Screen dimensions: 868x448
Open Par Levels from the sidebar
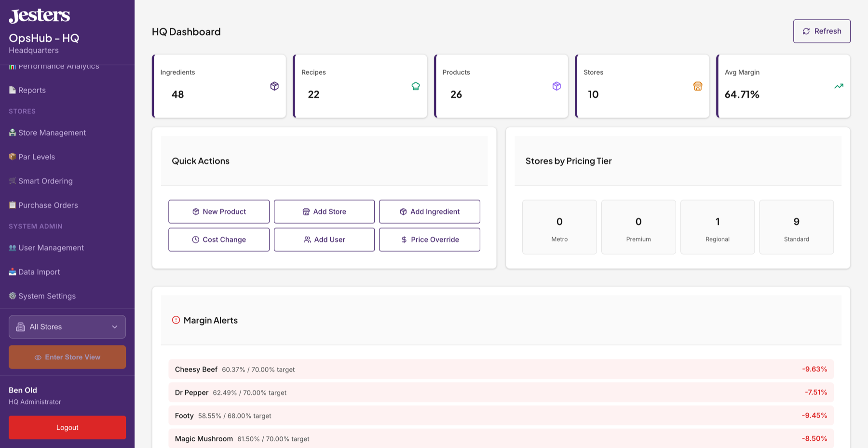(36, 157)
